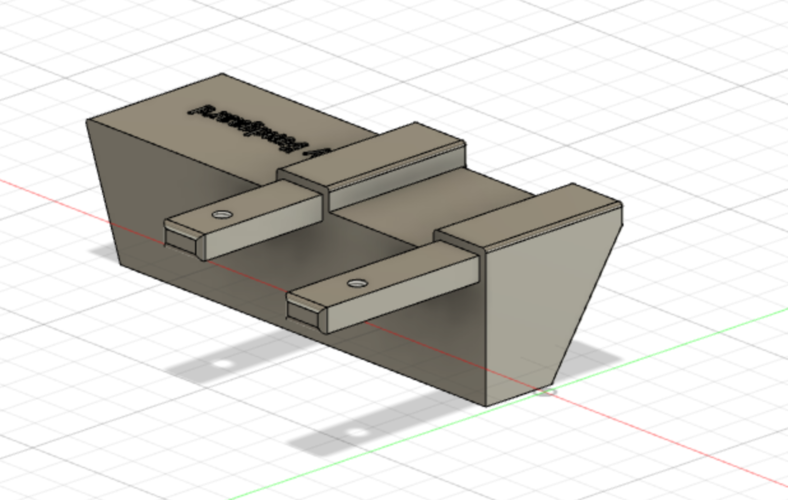The image size is (788, 500).
Task: Select the hole in the front prong
Action: [x=357, y=283]
